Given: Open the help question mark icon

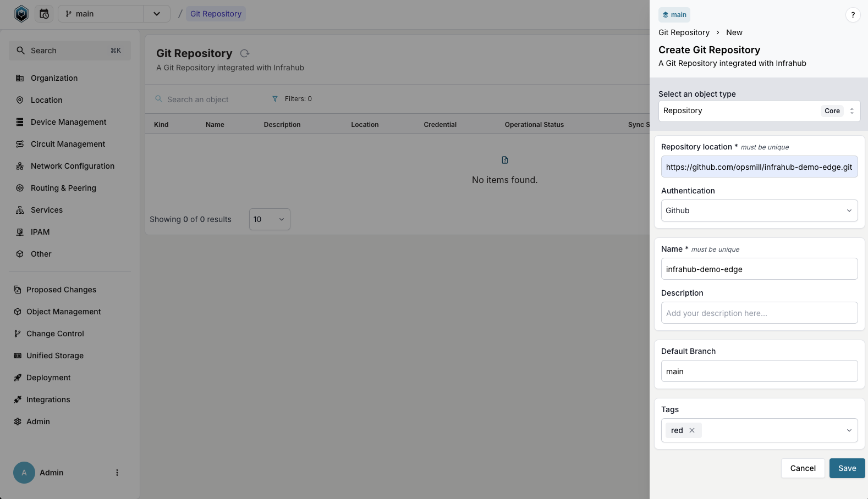Looking at the screenshot, I should pos(853,15).
